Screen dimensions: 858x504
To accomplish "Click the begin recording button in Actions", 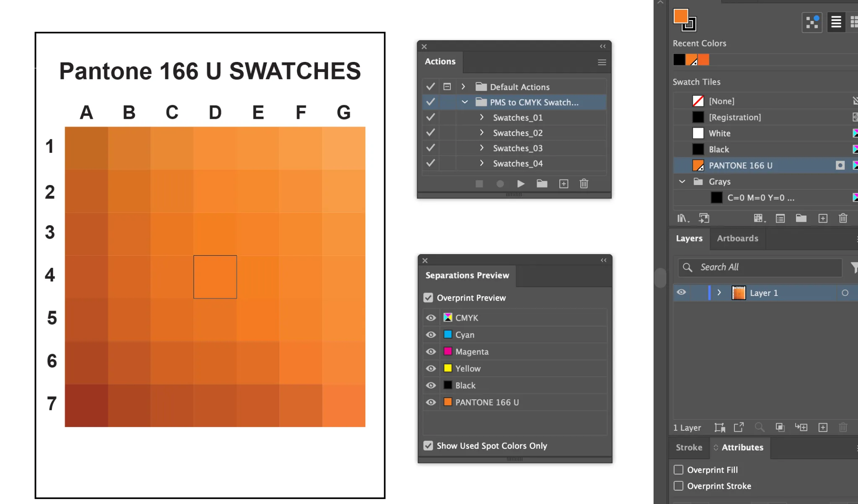I will pyautogui.click(x=500, y=184).
